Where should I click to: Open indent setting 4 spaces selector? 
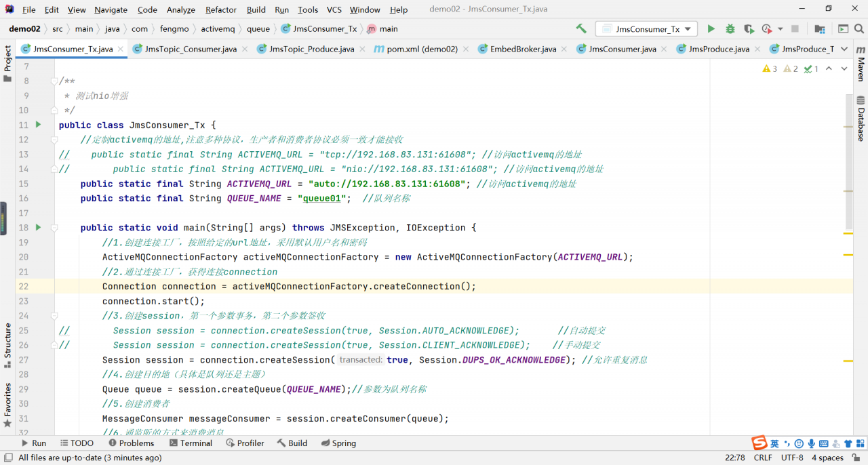point(827,458)
